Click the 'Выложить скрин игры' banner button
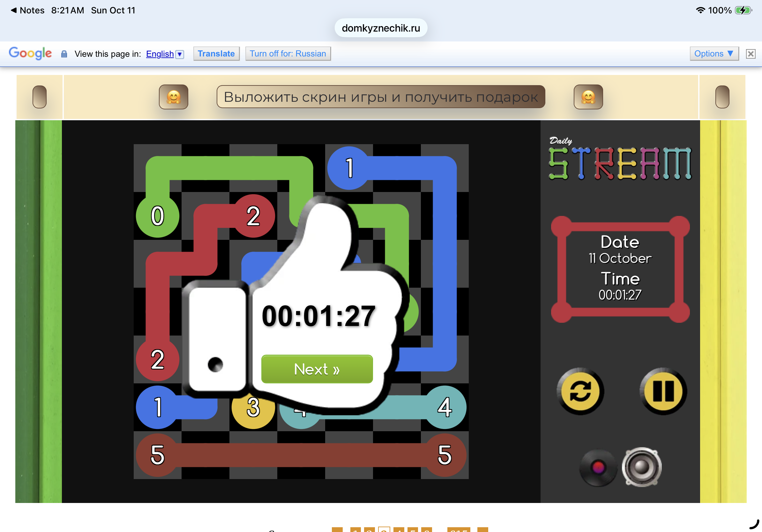Image resolution: width=762 pixels, height=532 pixels. click(x=381, y=97)
